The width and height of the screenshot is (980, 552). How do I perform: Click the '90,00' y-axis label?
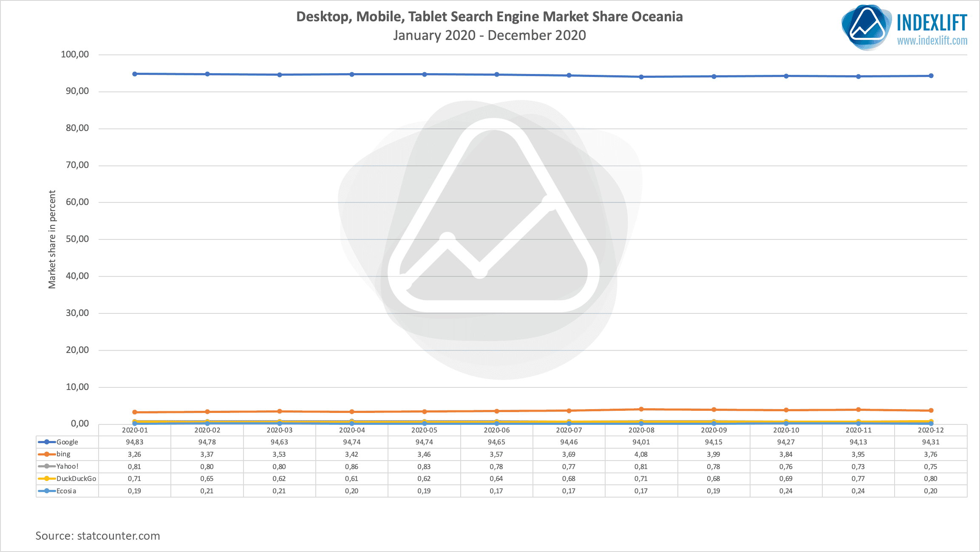(x=77, y=91)
